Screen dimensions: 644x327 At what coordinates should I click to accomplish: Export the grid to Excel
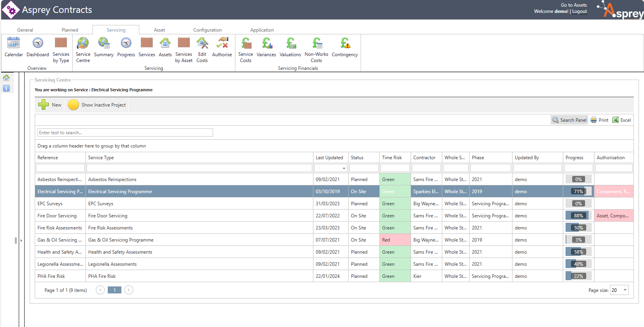click(x=622, y=120)
